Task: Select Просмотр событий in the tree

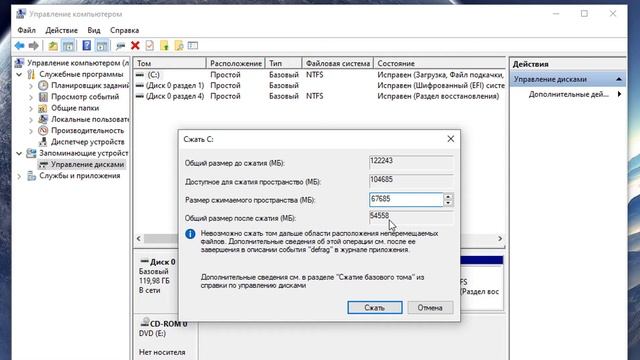Action: [x=85, y=97]
